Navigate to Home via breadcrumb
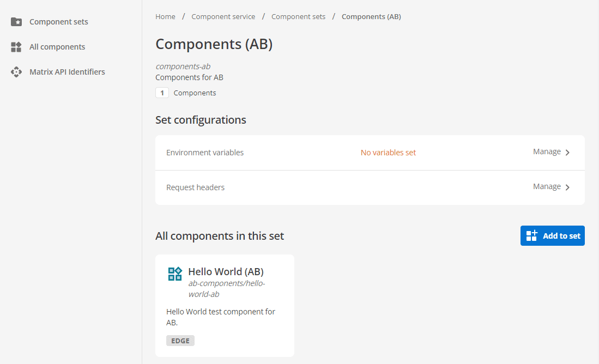The width and height of the screenshot is (599, 364). [x=165, y=16]
